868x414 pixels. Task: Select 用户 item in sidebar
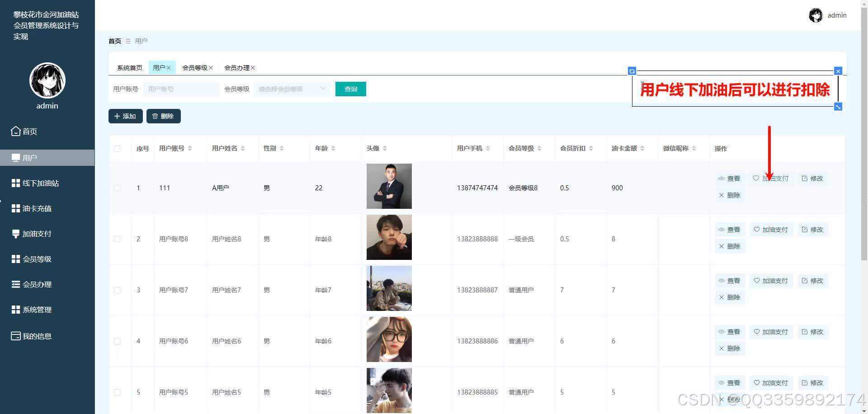click(x=47, y=158)
